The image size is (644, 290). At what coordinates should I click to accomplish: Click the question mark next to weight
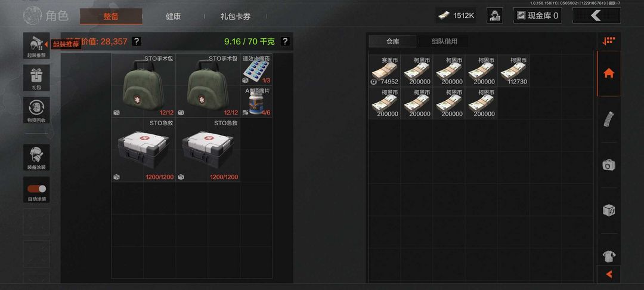pos(285,41)
